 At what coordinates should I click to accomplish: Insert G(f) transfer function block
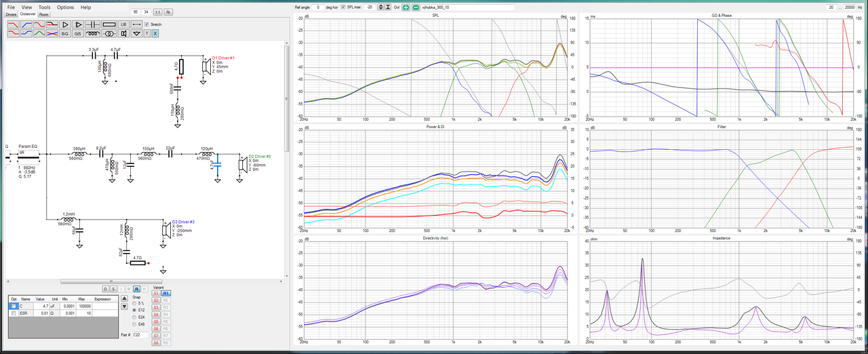78,33
